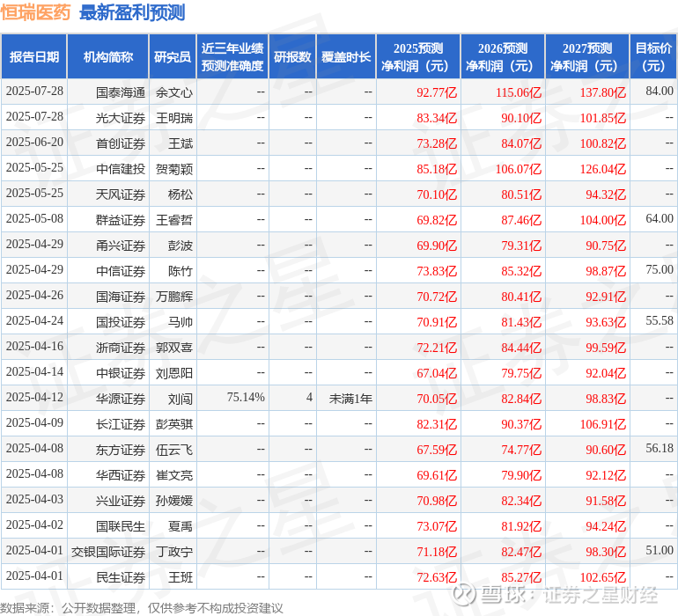The image size is (678, 616).
Task: Select the 交银国际证券 institution cell
Action: pos(108,551)
